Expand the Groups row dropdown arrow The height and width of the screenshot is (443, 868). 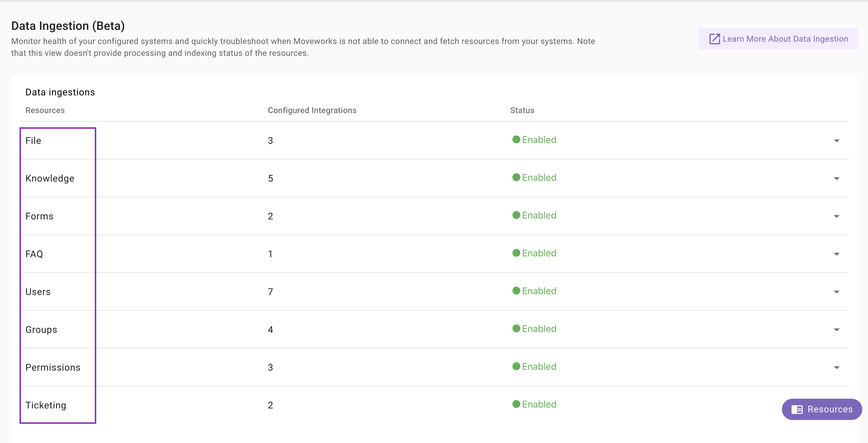click(x=836, y=329)
